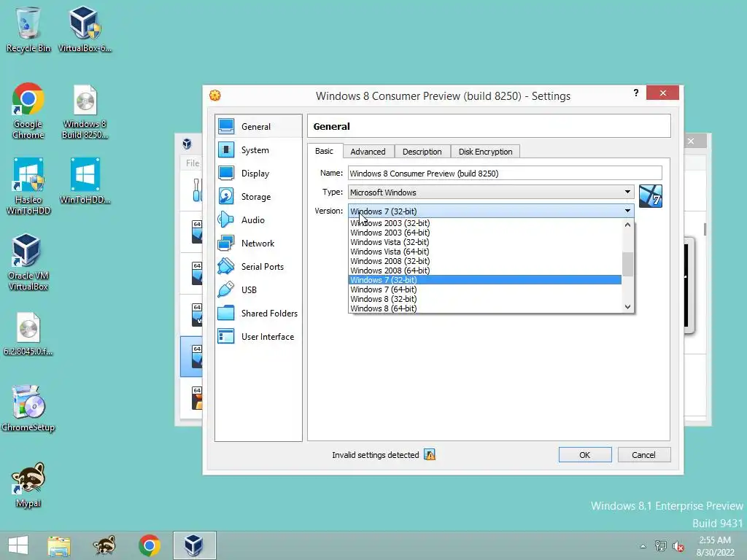Open the General settings category
Viewport: 747px width, 560px height.
pyautogui.click(x=258, y=126)
